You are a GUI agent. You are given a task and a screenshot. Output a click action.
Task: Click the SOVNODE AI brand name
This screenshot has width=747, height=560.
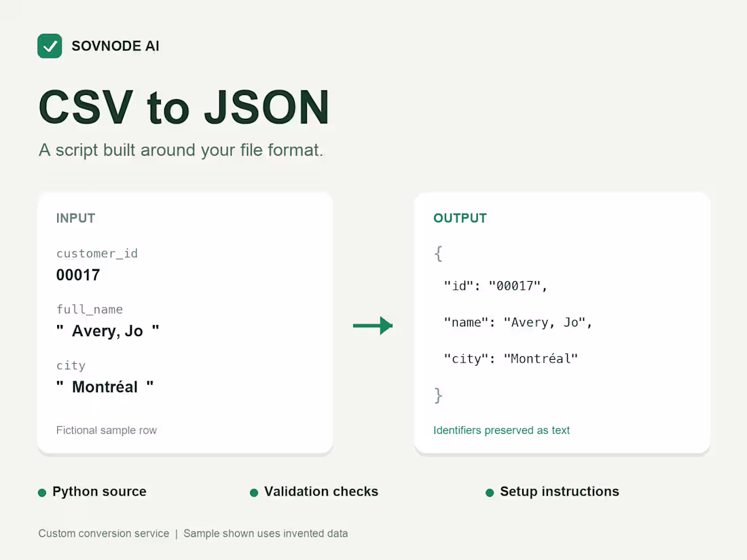tap(115, 46)
